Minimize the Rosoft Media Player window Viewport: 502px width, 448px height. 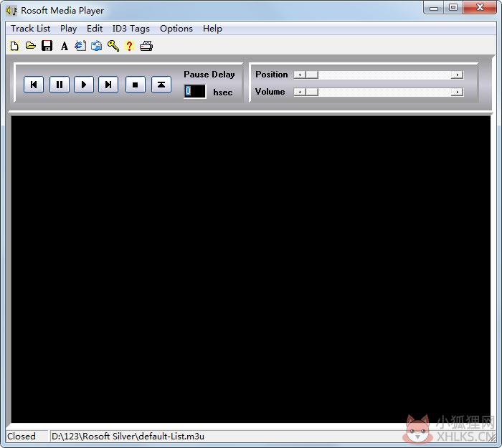click(x=434, y=8)
